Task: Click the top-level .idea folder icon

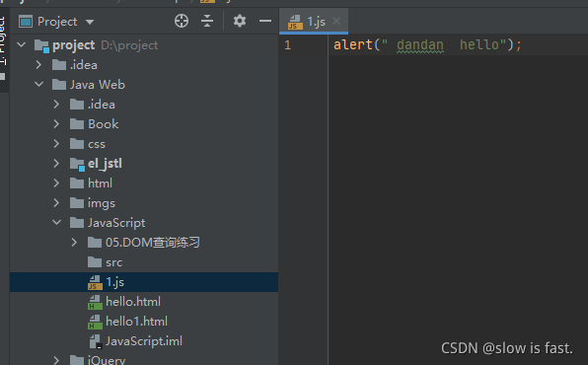Action: click(59, 65)
